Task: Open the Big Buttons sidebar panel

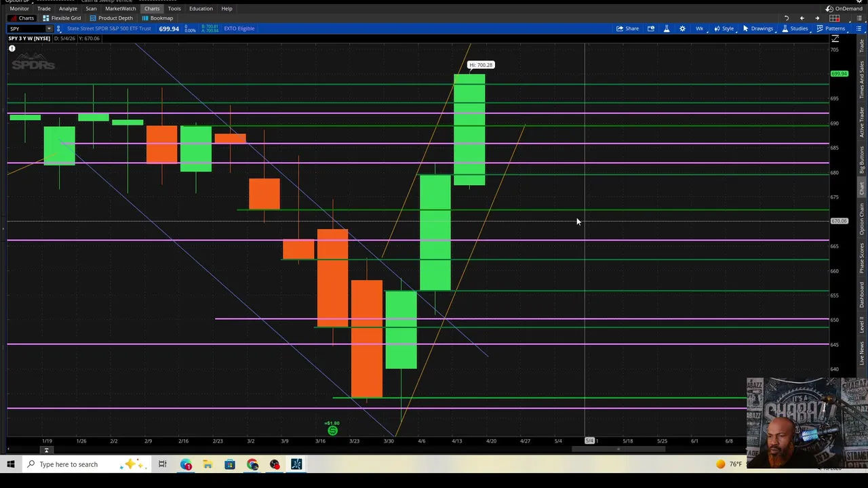Action: [x=863, y=160]
